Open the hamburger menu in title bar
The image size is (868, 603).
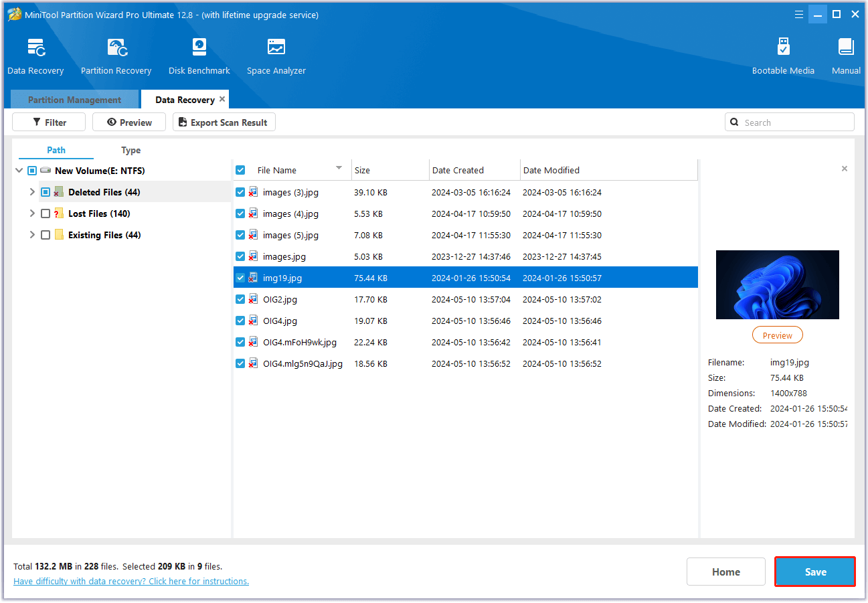coord(798,14)
